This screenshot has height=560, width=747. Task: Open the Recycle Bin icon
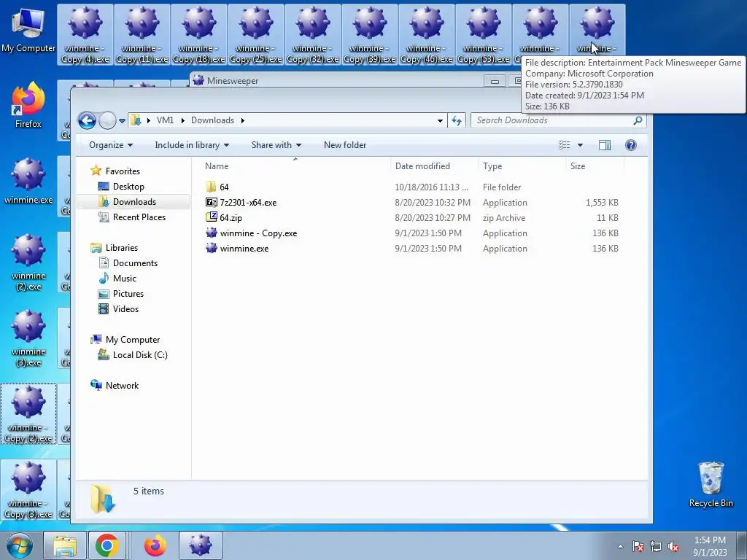tap(711, 485)
